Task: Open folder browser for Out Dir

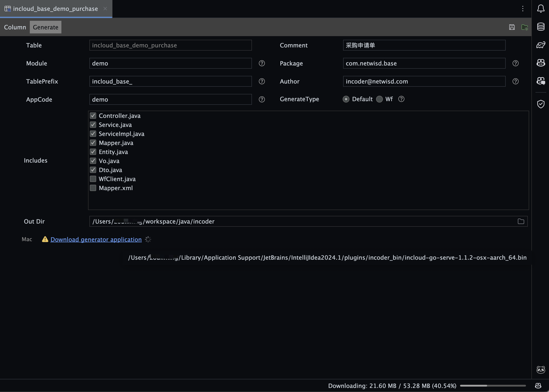Action: [x=521, y=221]
